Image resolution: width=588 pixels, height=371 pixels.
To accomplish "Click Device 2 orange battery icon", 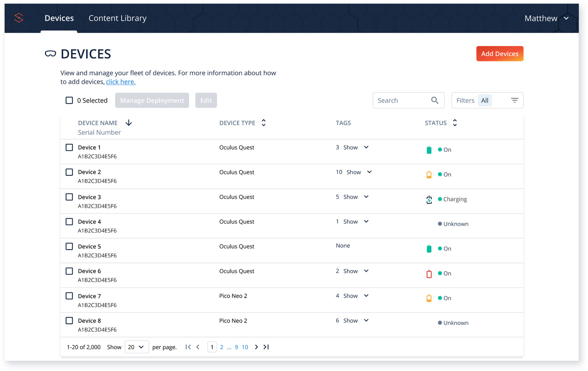I will [429, 175].
